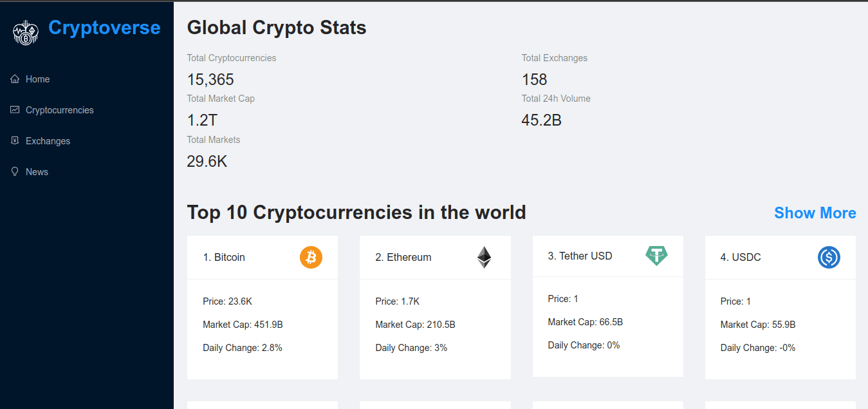Open the Home sidebar entry
This screenshot has height=409, width=868.
tap(37, 79)
